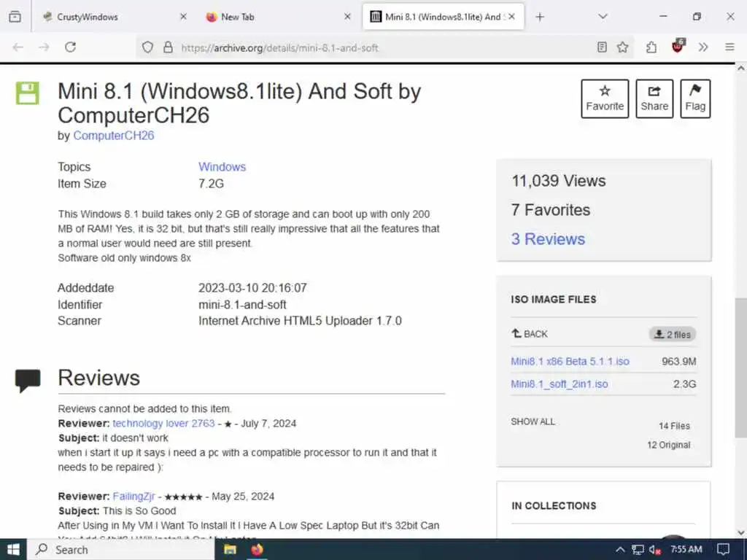This screenshot has height=560, width=747.
Task: Go forward with the forward arrow
Action: click(x=44, y=47)
